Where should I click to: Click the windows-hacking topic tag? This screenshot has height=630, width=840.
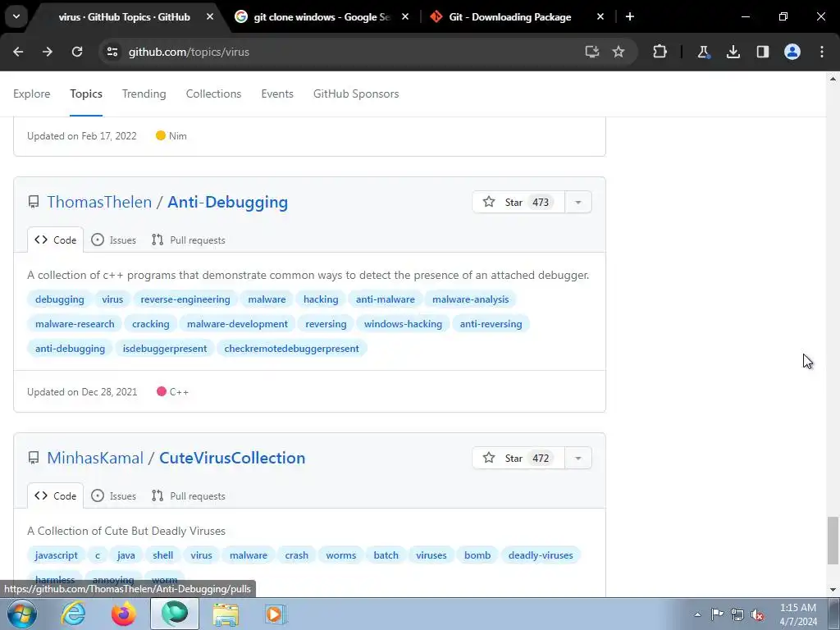403,324
